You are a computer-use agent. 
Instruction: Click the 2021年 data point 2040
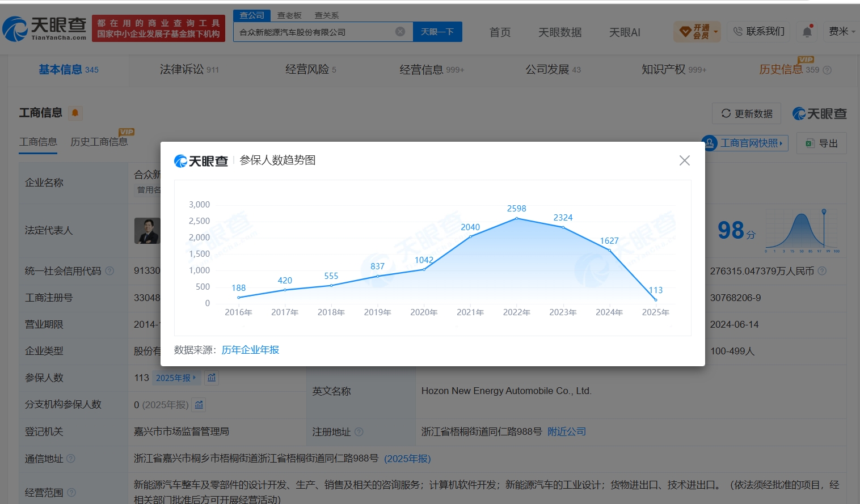coord(470,236)
